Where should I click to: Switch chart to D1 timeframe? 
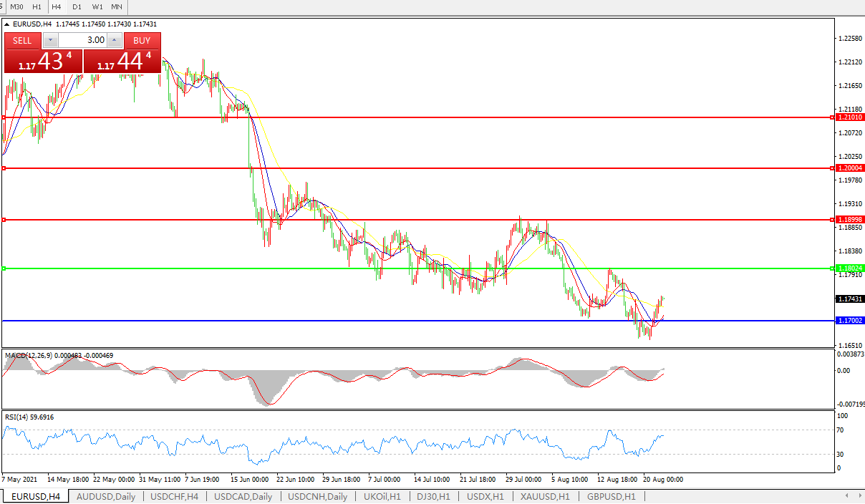pyautogui.click(x=77, y=6)
